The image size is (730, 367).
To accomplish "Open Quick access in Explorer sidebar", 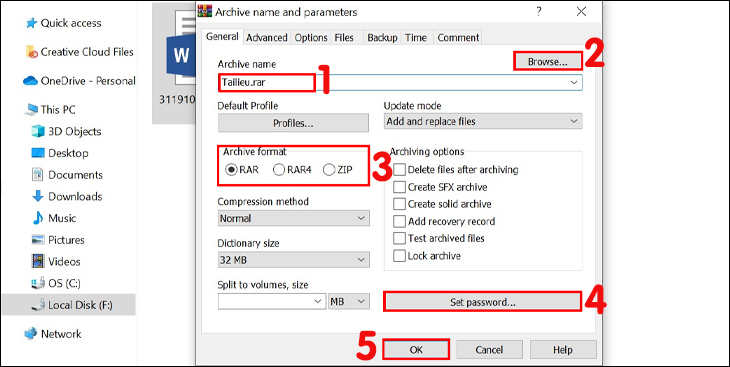I will point(71,23).
